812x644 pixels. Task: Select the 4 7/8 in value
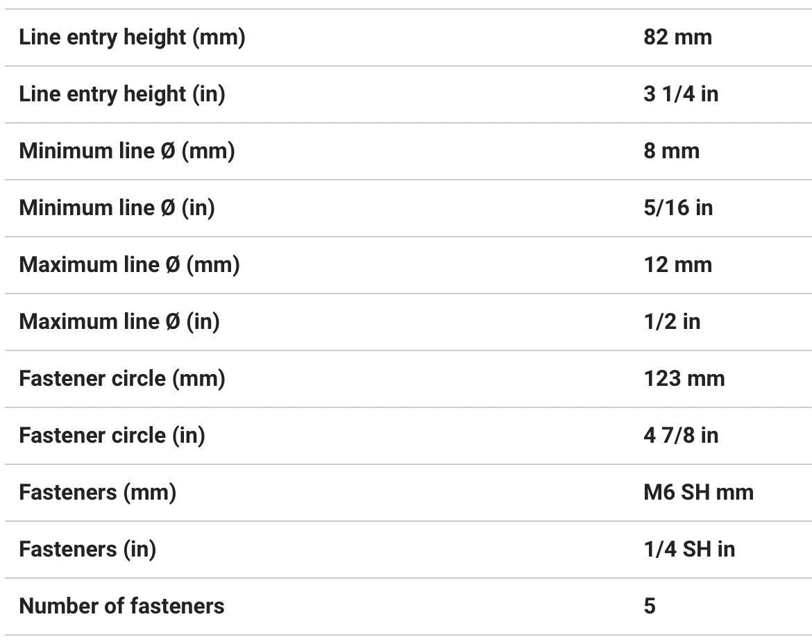680,436
